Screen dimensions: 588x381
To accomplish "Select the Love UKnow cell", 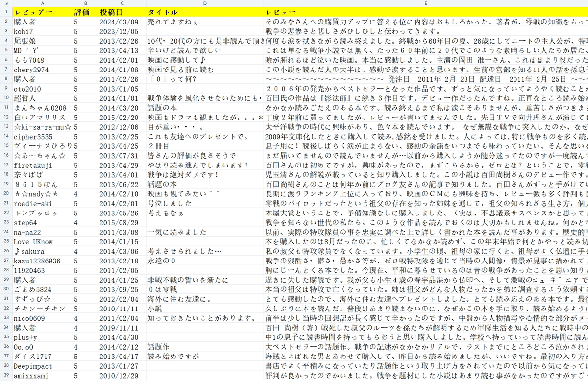I will click(43, 241).
